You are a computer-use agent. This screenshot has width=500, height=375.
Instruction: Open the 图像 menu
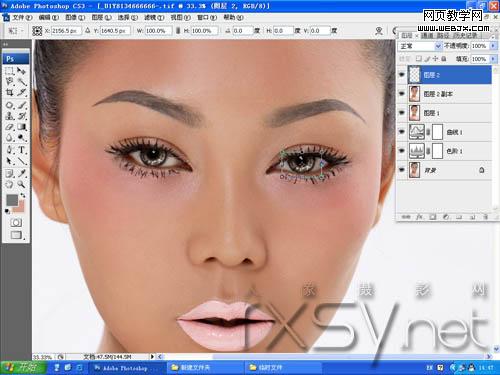[x=75, y=17]
